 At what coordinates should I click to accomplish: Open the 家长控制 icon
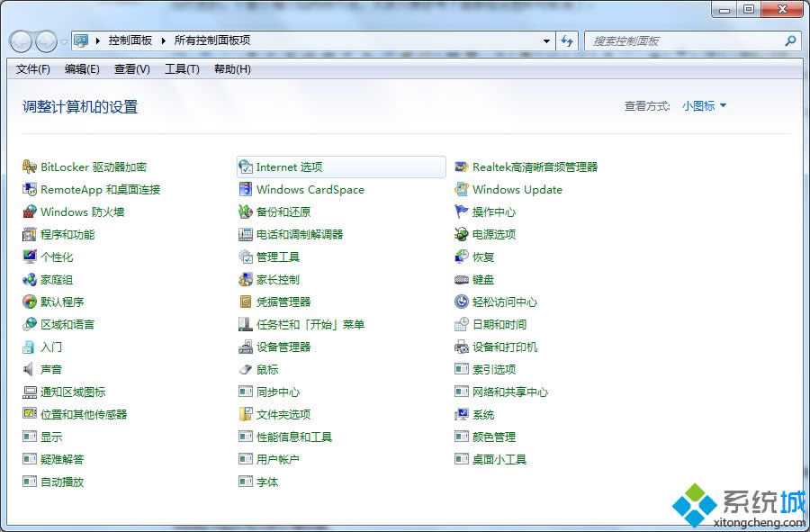[x=246, y=279]
